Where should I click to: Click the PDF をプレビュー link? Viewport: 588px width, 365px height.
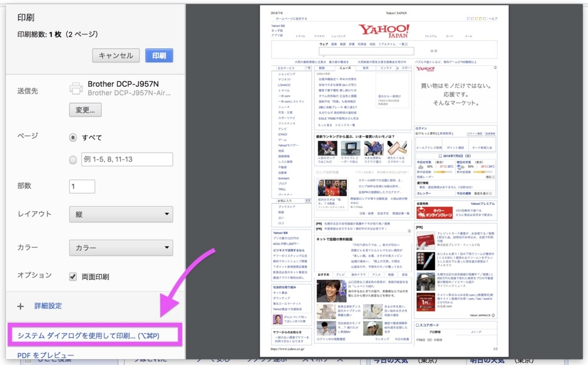pos(46,355)
